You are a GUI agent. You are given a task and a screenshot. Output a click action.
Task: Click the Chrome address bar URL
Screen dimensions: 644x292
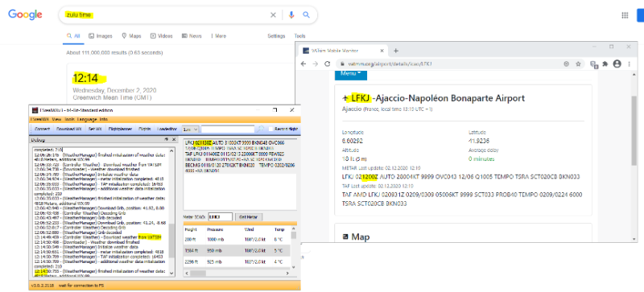pyautogui.click(x=390, y=64)
